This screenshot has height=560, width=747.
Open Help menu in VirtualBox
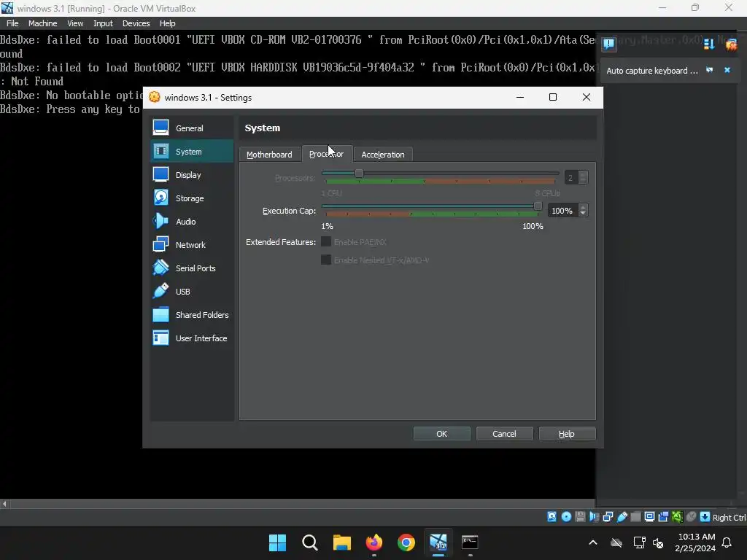pyautogui.click(x=167, y=23)
